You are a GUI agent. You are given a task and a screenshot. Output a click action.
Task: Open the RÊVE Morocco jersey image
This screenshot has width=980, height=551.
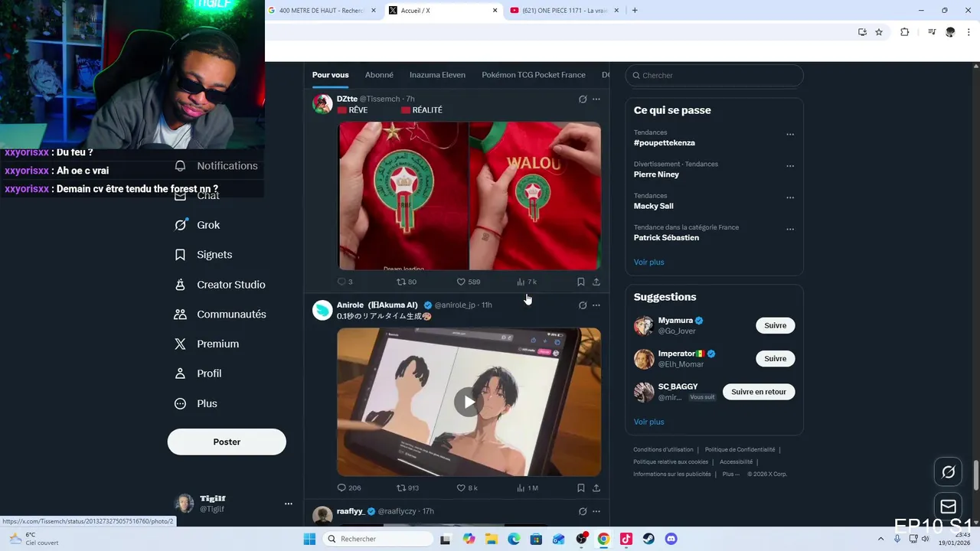(x=403, y=196)
